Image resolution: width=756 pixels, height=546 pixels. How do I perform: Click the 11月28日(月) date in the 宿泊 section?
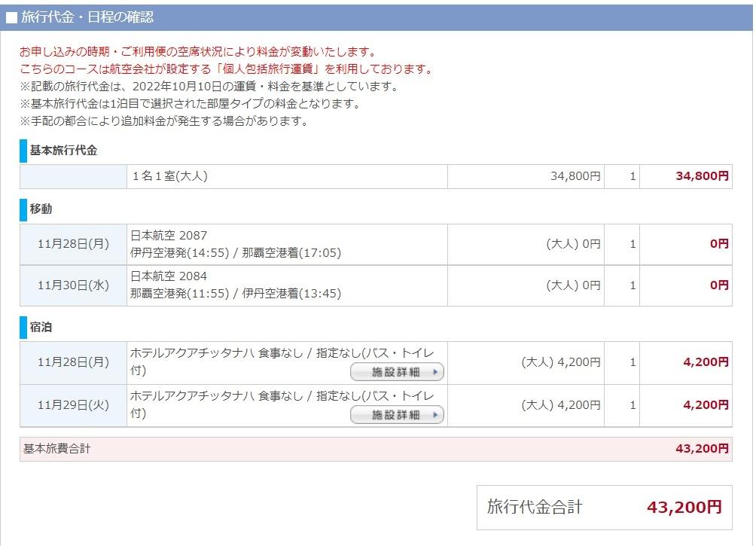(73, 362)
